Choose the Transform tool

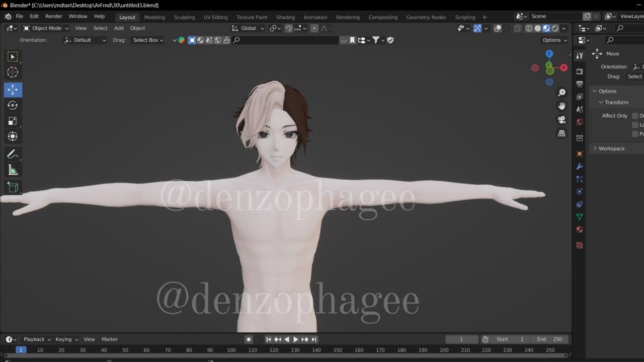coord(13,136)
